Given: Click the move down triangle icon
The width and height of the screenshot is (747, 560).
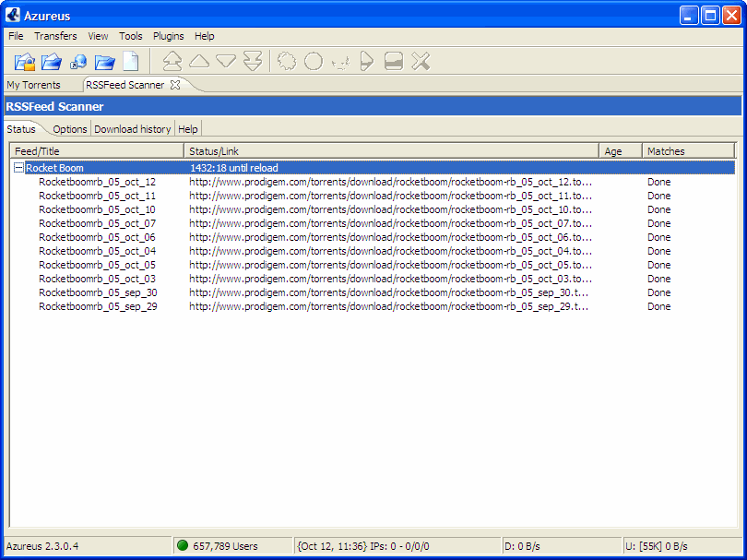Looking at the screenshot, I should click(x=226, y=61).
